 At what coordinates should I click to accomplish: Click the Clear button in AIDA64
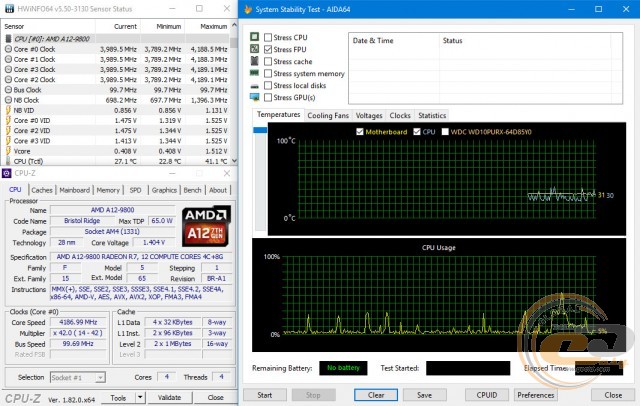coord(376,395)
